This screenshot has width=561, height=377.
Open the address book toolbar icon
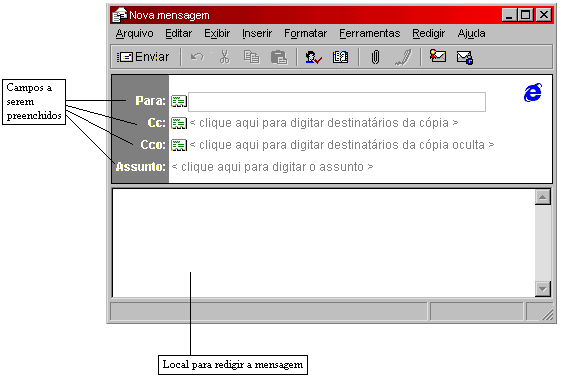tap(340, 57)
